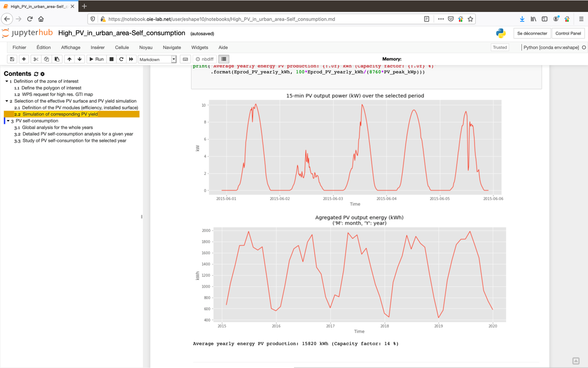Screen dimensions: 588x368
Task: Open the Noyau menu
Action: pyautogui.click(x=146, y=47)
